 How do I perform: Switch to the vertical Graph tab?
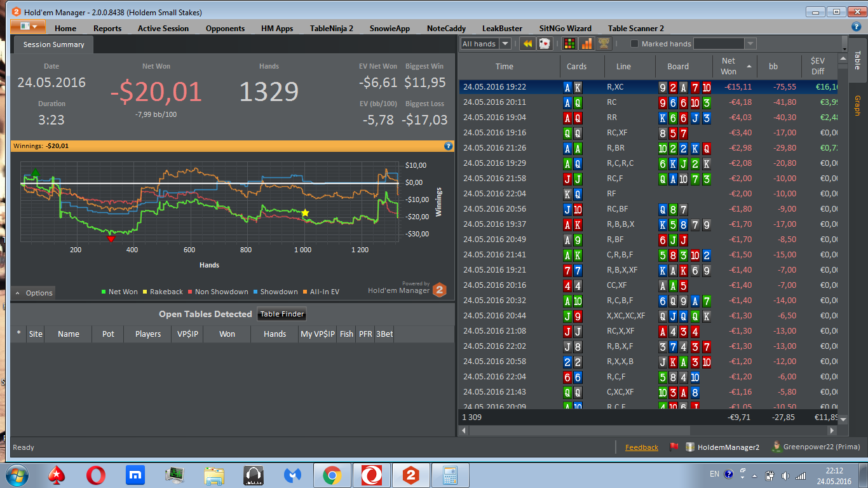(857, 105)
